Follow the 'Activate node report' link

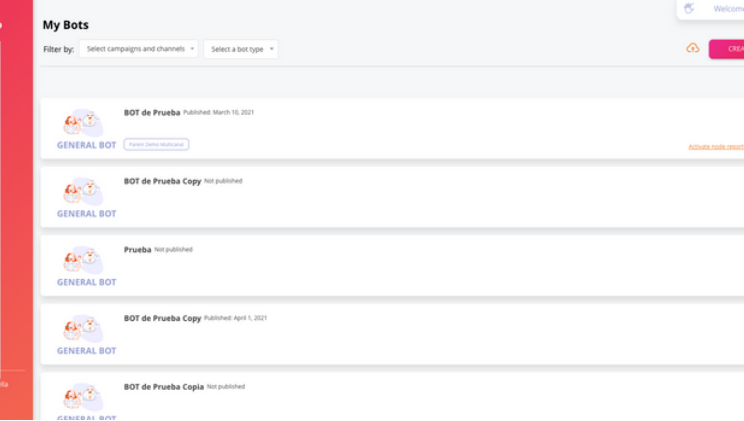(x=715, y=146)
